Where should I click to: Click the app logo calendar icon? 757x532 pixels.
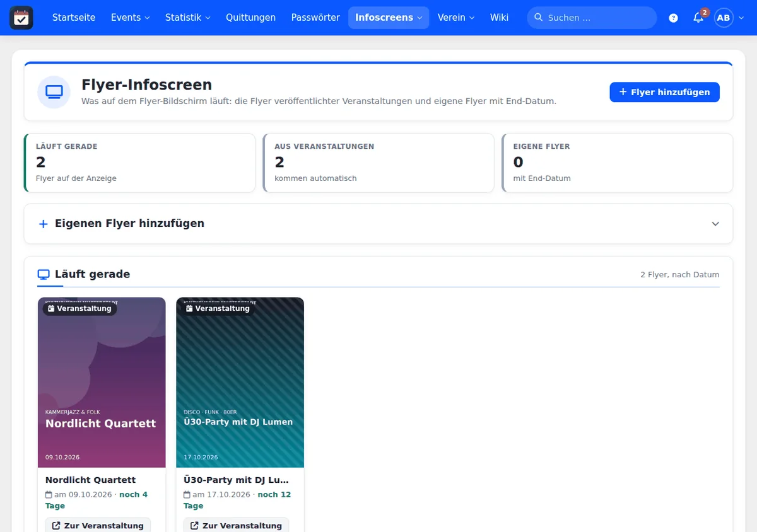(21, 18)
